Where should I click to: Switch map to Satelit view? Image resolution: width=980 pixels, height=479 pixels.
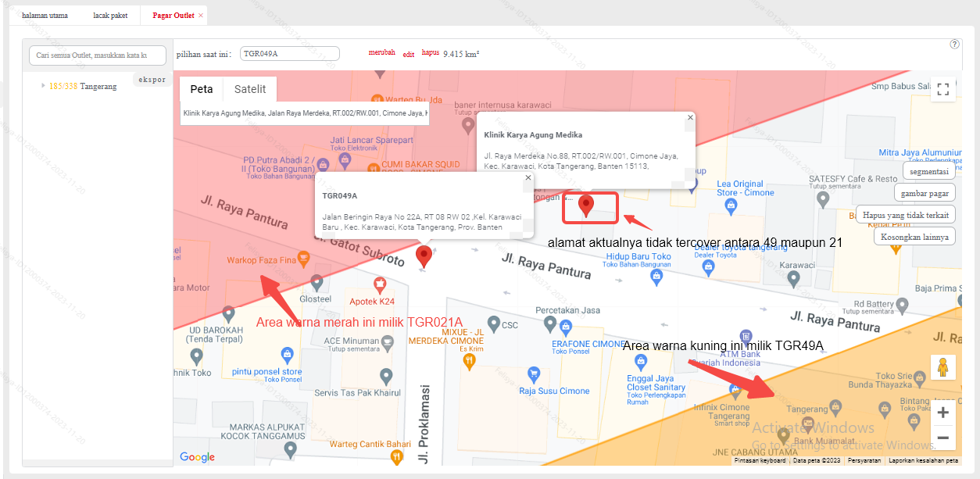click(x=250, y=89)
